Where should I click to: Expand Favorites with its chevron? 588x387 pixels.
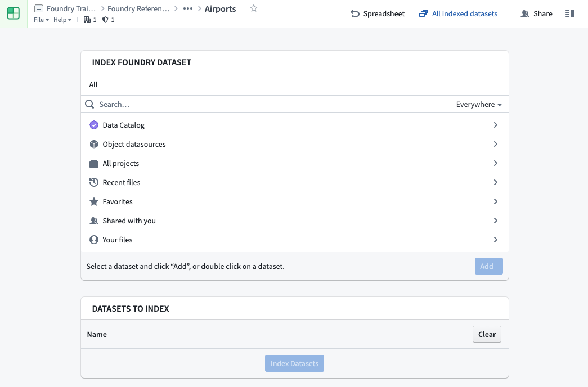[x=495, y=201]
